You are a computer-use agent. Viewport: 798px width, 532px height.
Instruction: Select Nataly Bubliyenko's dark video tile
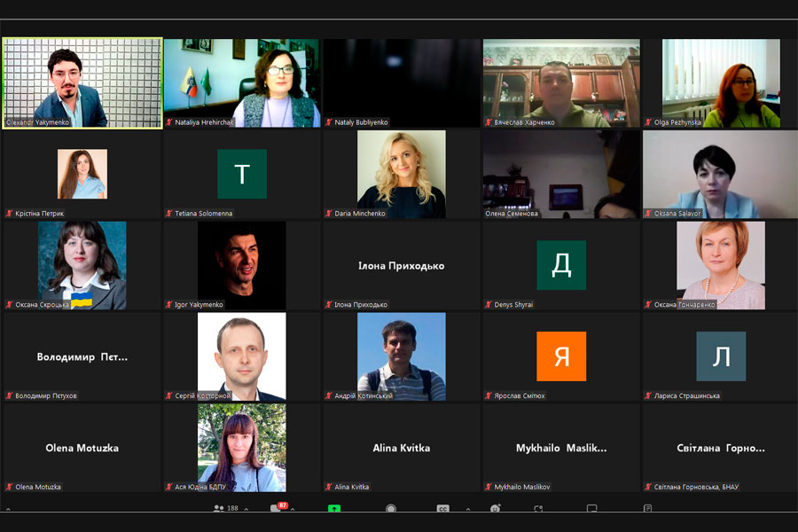(402, 83)
